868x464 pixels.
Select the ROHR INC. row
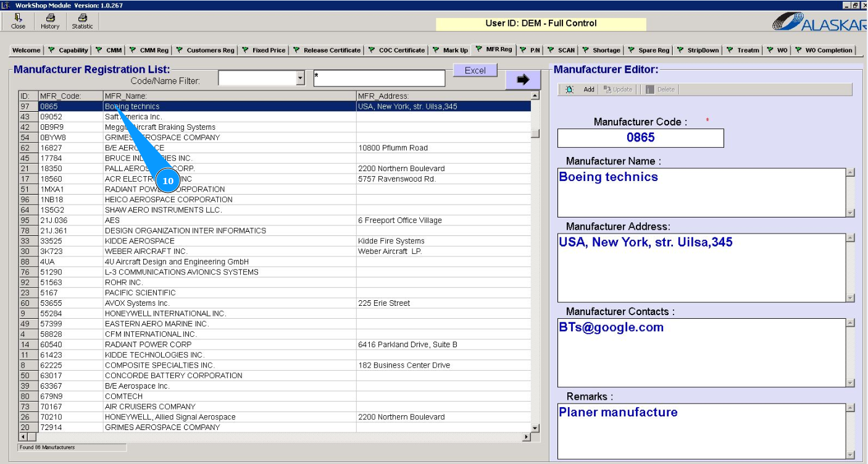[x=275, y=282]
